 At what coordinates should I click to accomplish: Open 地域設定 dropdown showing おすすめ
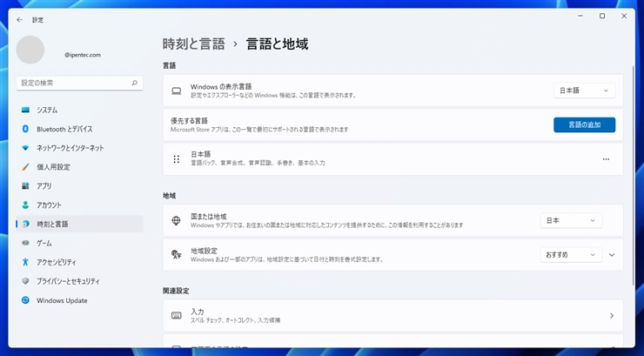571,255
